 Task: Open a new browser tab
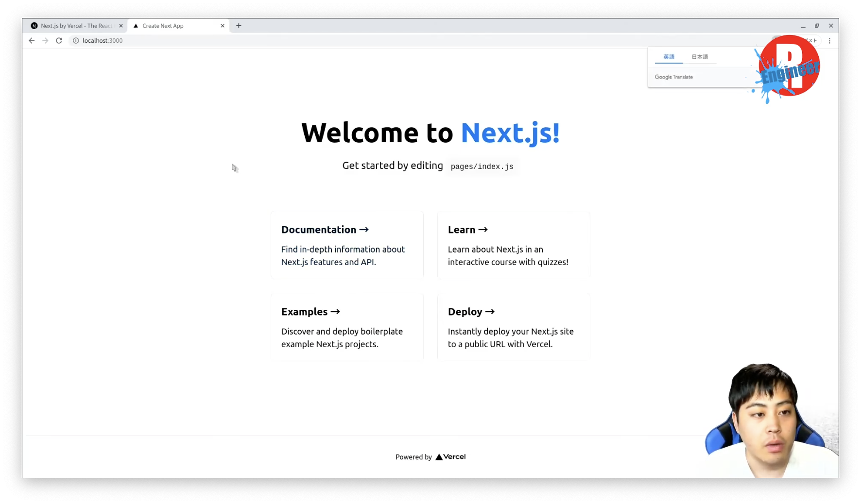point(239,26)
